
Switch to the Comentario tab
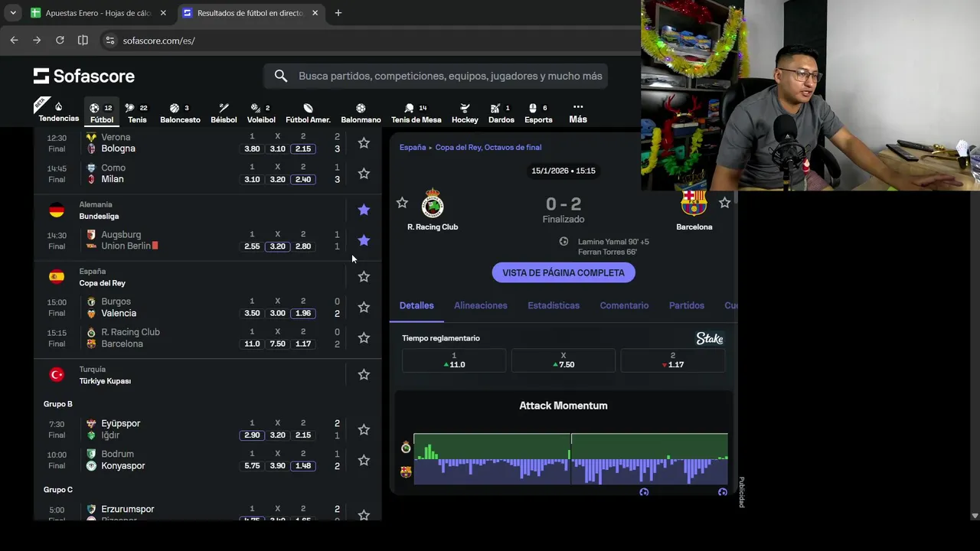[624, 305]
